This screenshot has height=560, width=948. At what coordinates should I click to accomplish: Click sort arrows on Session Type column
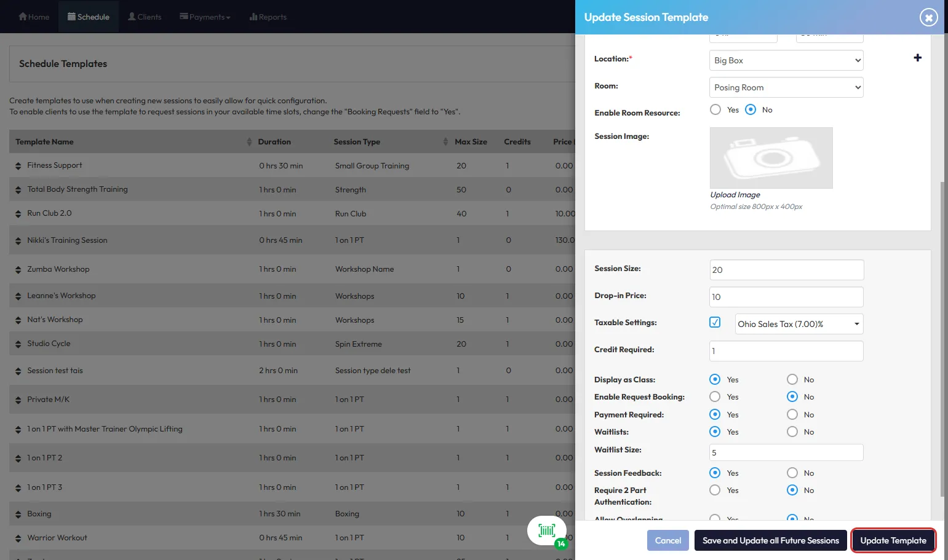pyautogui.click(x=445, y=142)
